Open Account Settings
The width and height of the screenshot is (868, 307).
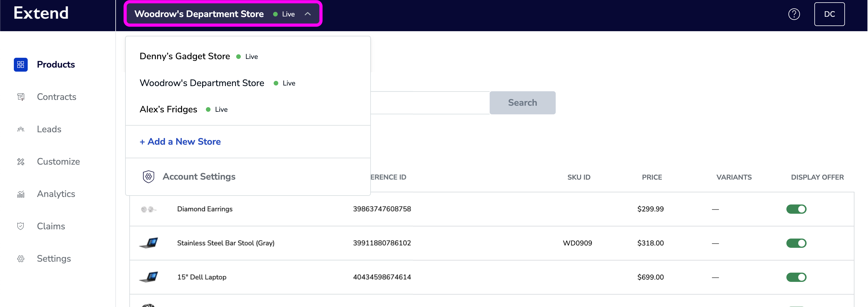point(199,176)
